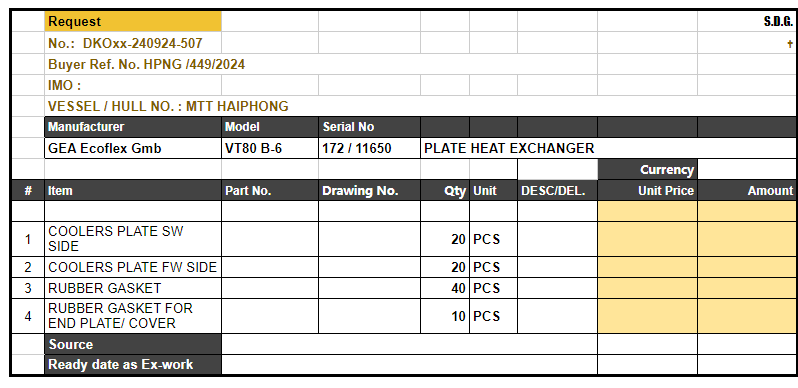The width and height of the screenshot is (798, 388).
Task: Click the empty field beside Source
Action: point(409,344)
